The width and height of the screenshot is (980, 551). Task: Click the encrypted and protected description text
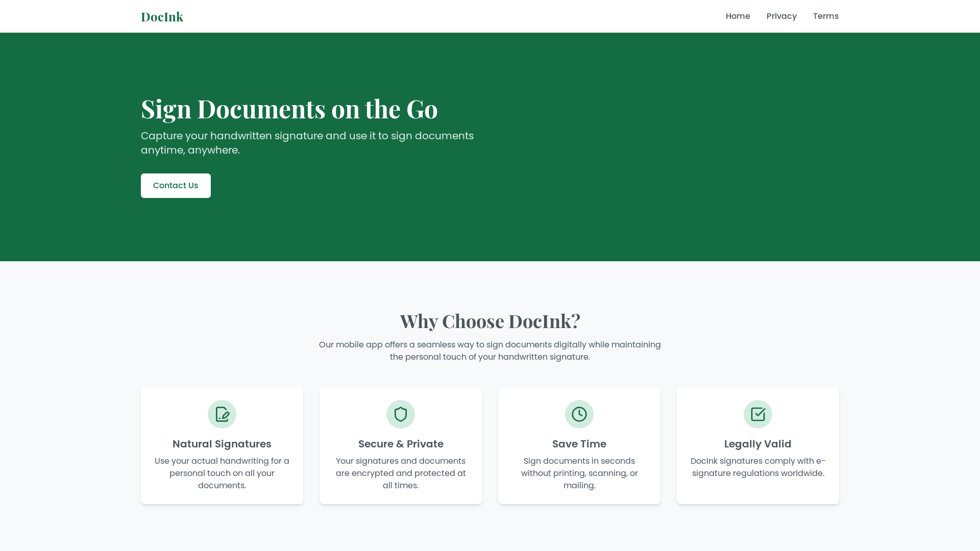[x=401, y=473]
